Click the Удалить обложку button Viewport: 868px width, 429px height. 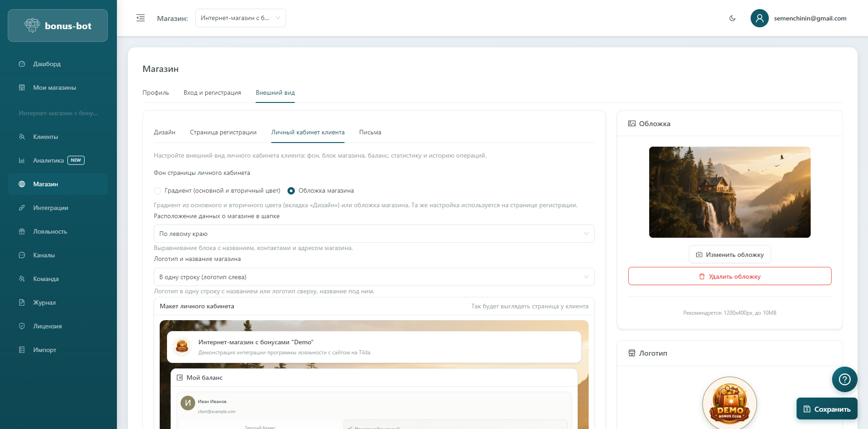click(x=729, y=276)
